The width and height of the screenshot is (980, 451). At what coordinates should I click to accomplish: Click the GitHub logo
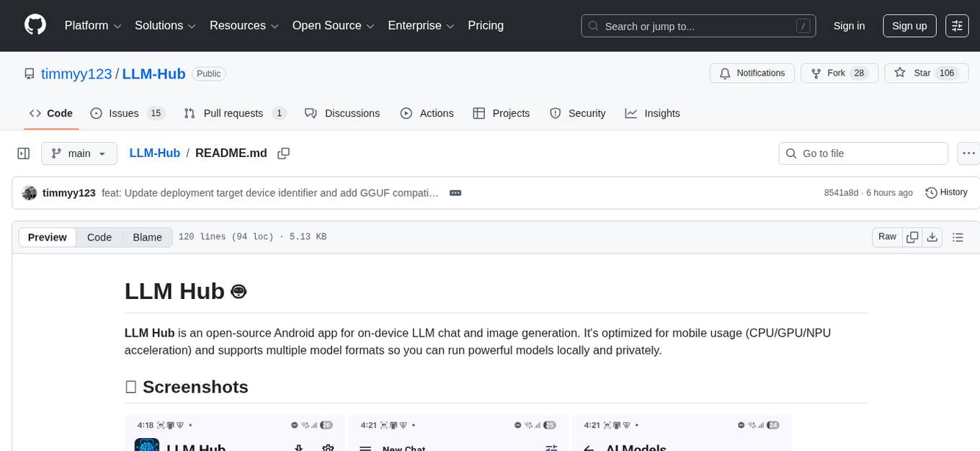(35, 25)
